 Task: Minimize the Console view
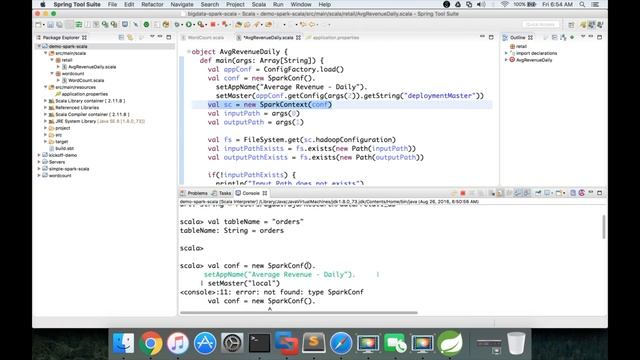591,193
